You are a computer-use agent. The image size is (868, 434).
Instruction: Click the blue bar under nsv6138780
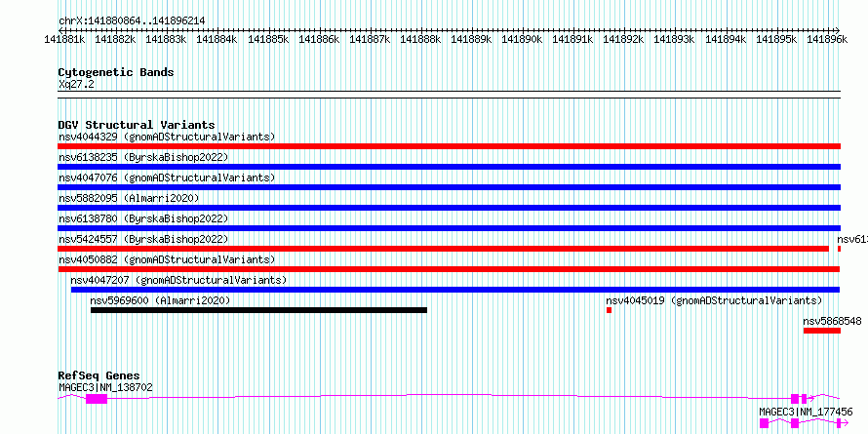pyautogui.click(x=449, y=228)
